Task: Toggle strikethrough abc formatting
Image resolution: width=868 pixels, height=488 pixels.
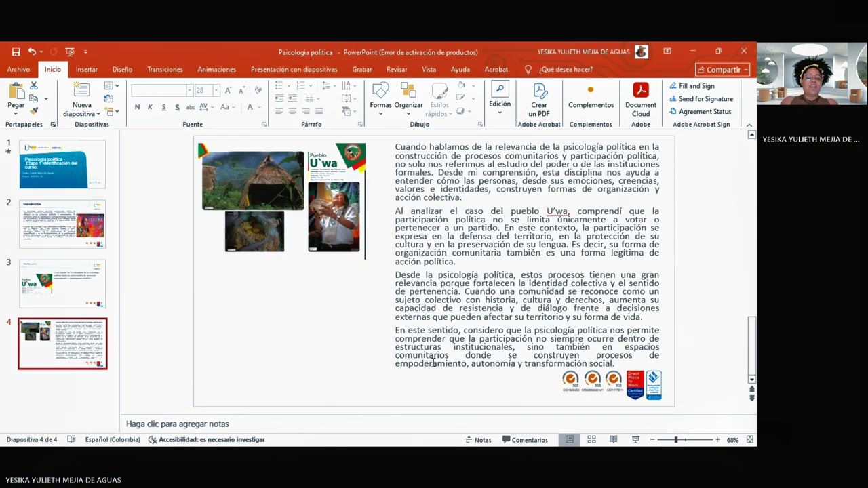Action: click(x=191, y=107)
